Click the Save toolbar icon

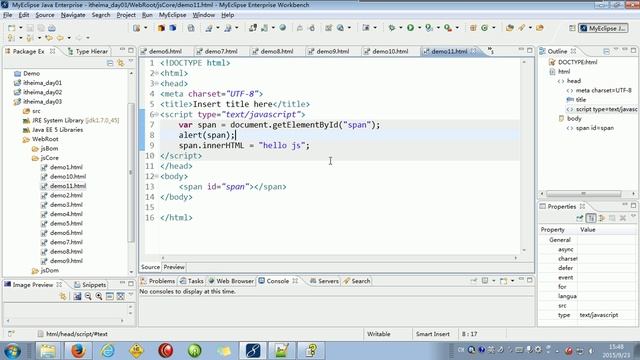[30, 28]
